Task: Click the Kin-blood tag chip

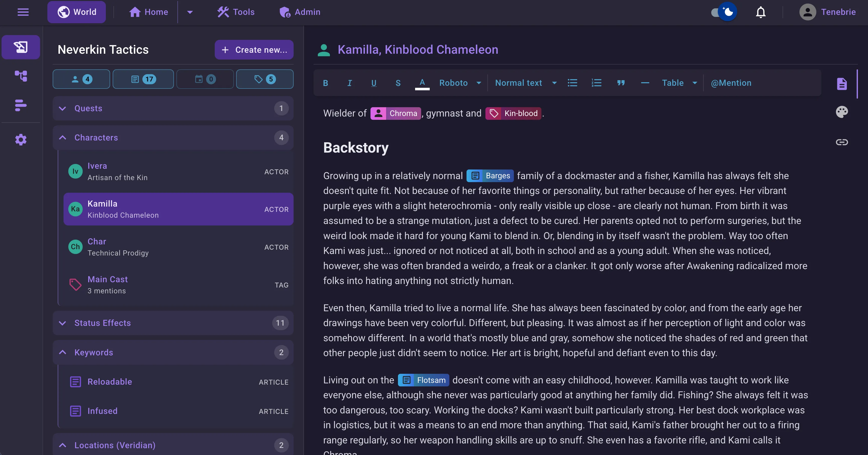Action: tap(513, 113)
